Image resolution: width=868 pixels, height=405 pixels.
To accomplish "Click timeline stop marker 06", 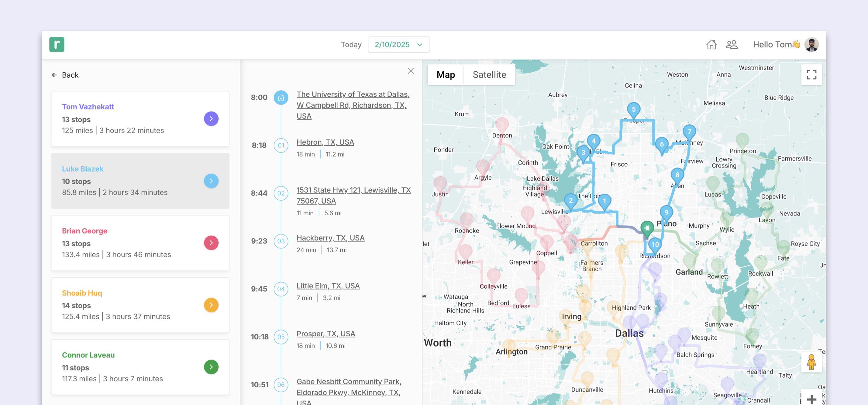I will pyautogui.click(x=281, y=385).
